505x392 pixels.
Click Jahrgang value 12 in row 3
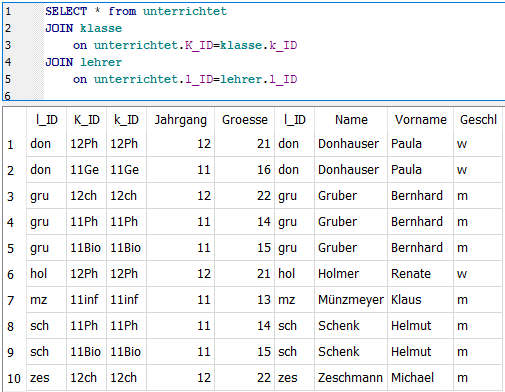pyautogui.click(x=180, y=196)
